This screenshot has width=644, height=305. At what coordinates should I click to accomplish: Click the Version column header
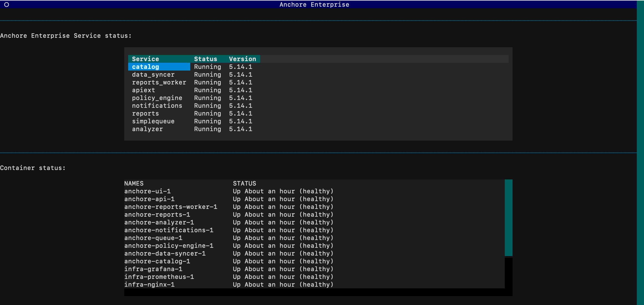(242, 59)
